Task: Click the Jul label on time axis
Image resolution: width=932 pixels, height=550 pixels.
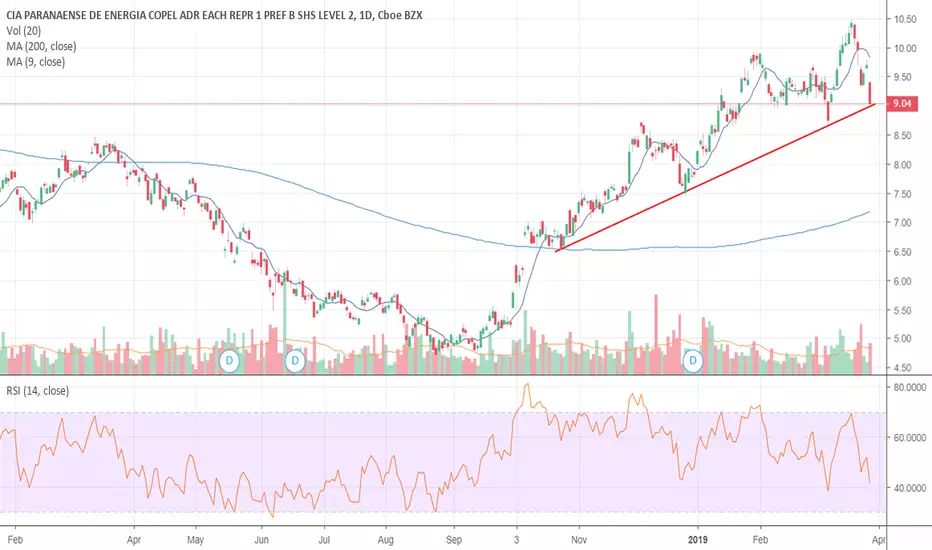Action: pyautogui.click(x=324, y=540)
